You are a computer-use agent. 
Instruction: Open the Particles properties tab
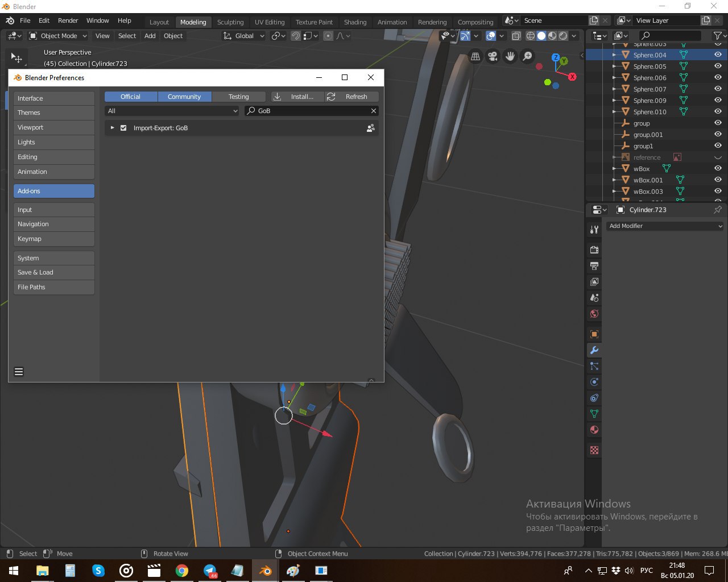594,366
